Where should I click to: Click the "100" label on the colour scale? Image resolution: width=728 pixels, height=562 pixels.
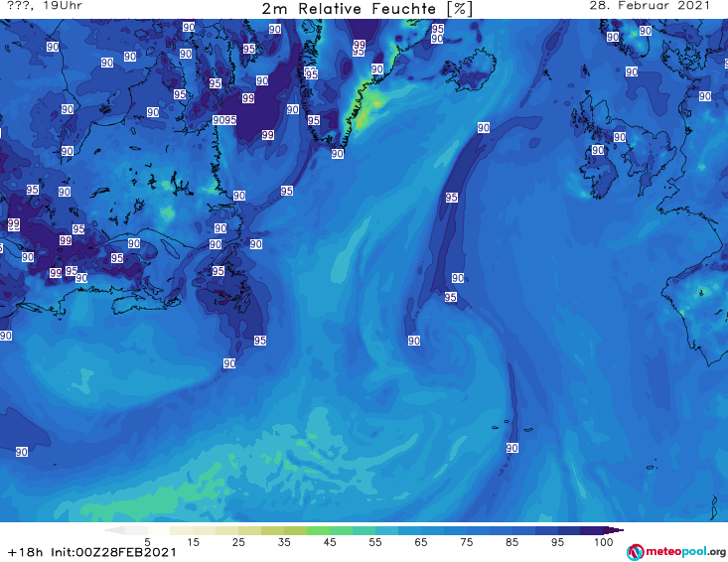603,542
